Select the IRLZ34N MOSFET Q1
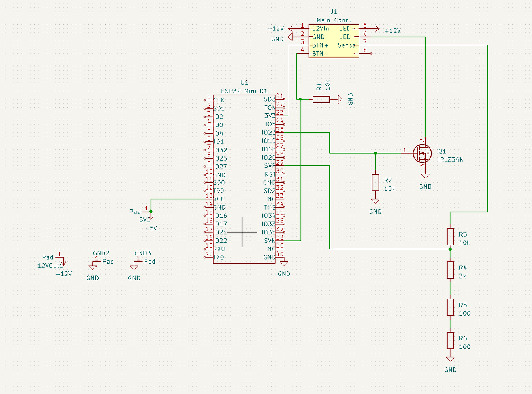This screenshot has width=532, height=394. 422,154
